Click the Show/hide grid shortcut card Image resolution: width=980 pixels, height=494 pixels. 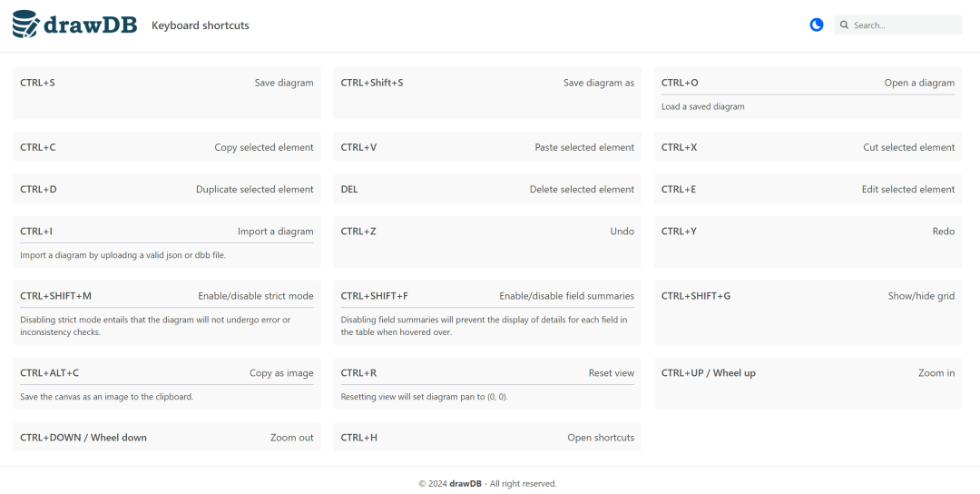808,312
